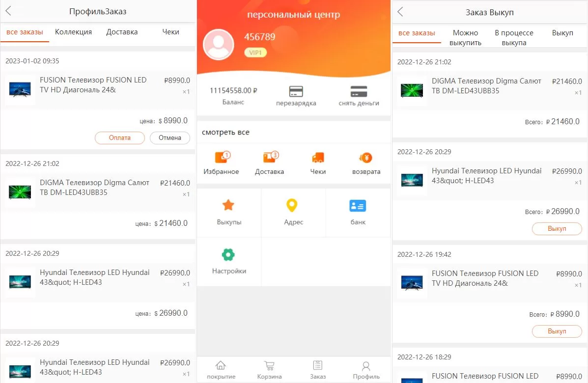Open FUSION TV thumbnail in Заказ Выкуп 19:42
Screen dimensions: 588x383
point(412,283)
